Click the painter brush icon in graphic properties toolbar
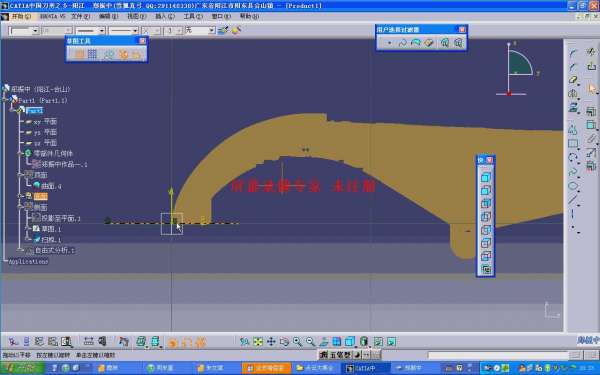The width and height of the screenshot is (600, 375). [223, 30]
